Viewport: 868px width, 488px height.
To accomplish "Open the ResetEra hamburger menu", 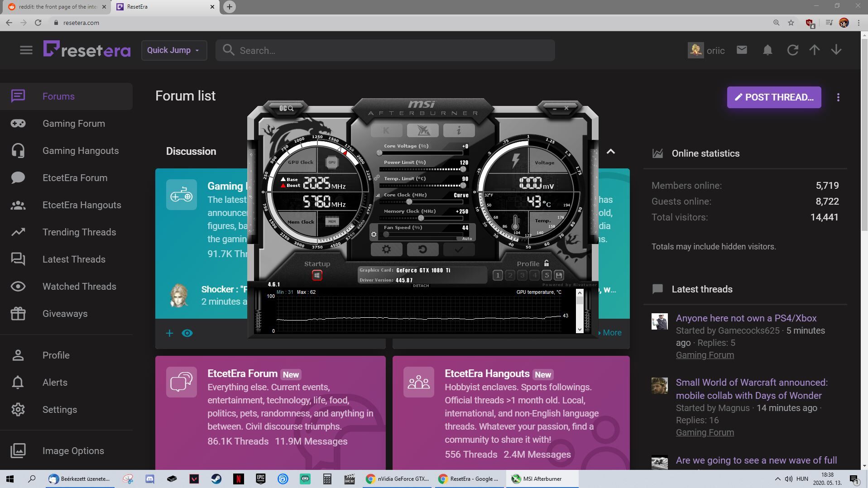I will (x=26, y=50).
